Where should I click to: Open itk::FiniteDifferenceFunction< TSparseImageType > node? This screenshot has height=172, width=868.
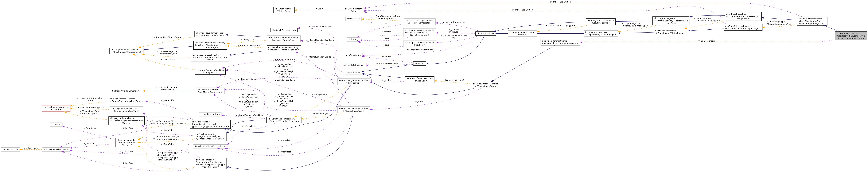486,85
